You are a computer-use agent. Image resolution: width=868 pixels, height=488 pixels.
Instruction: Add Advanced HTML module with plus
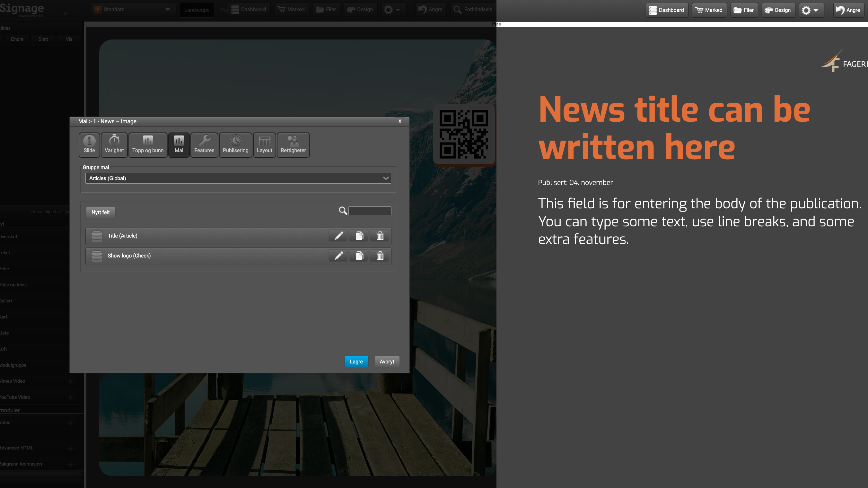[70, 448]
